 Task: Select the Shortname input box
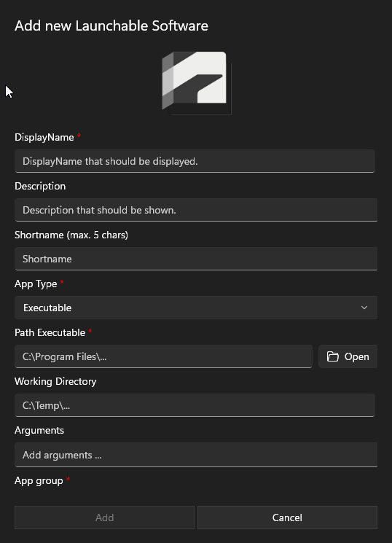(196, 259)
